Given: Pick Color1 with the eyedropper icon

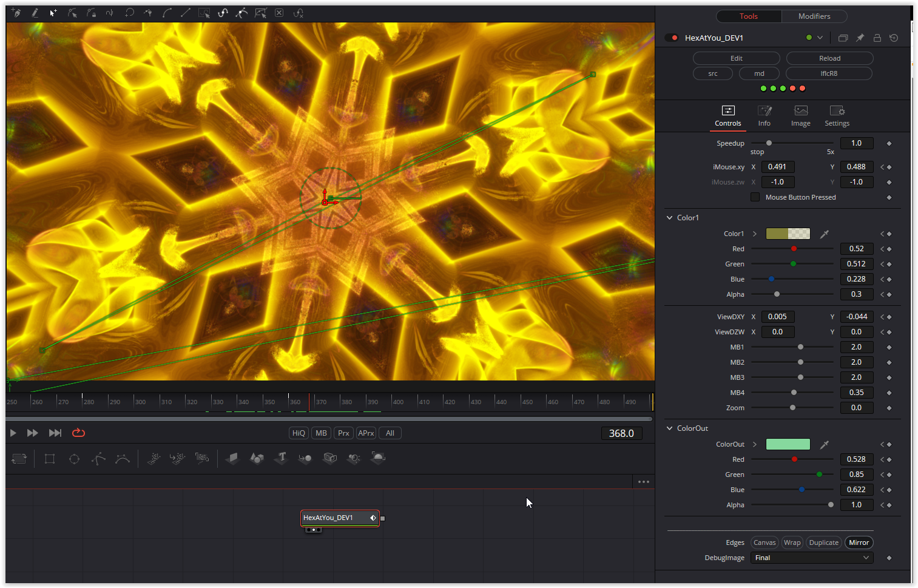Looking at the screenshot, I should pos(824,234).
